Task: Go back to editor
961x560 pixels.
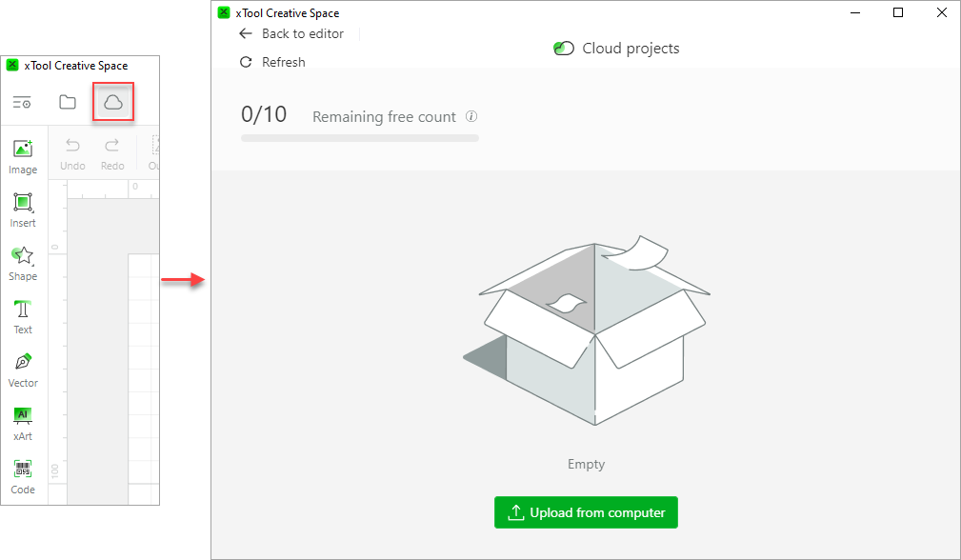Action: (x=291, y=33)
